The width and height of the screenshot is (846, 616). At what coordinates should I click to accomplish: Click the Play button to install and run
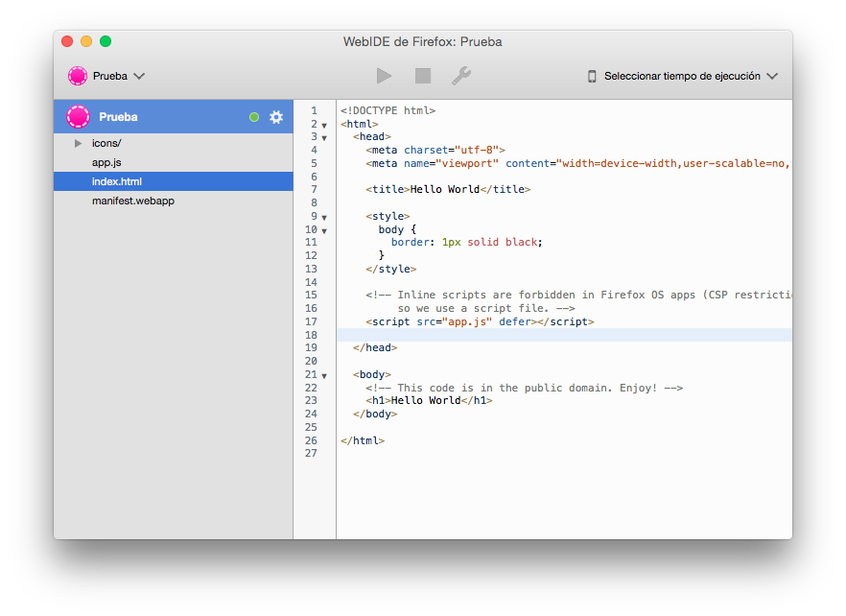tap(384, 76)
